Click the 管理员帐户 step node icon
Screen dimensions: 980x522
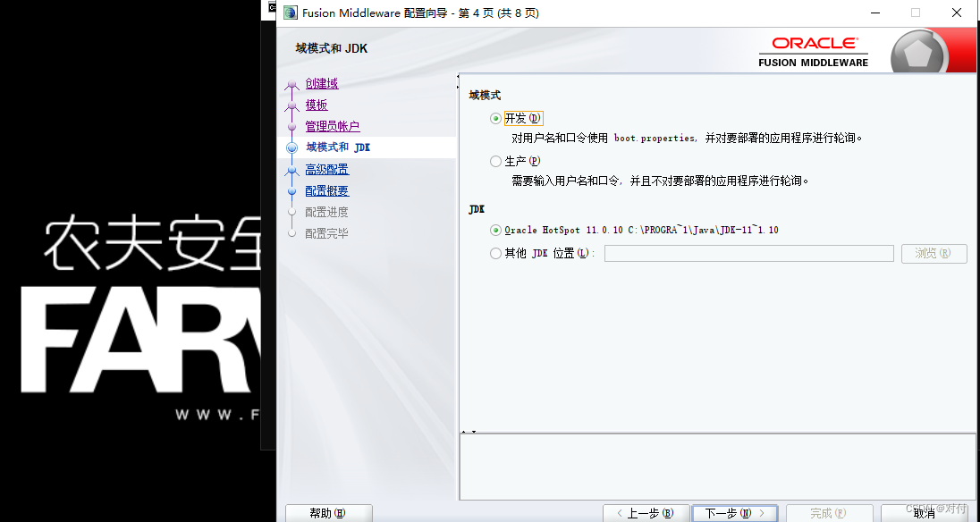click(291, 127)
